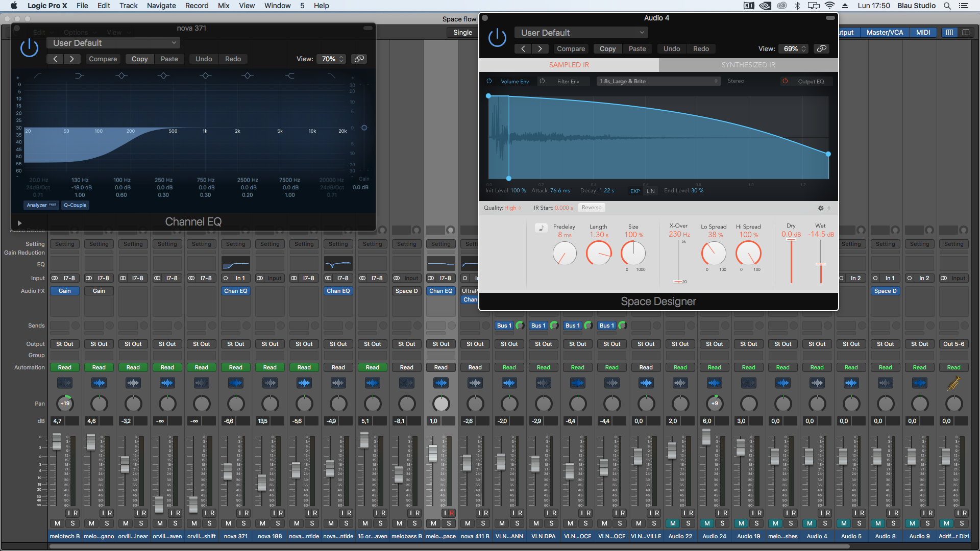Click the Dry level slider handle

coord(791,240)
